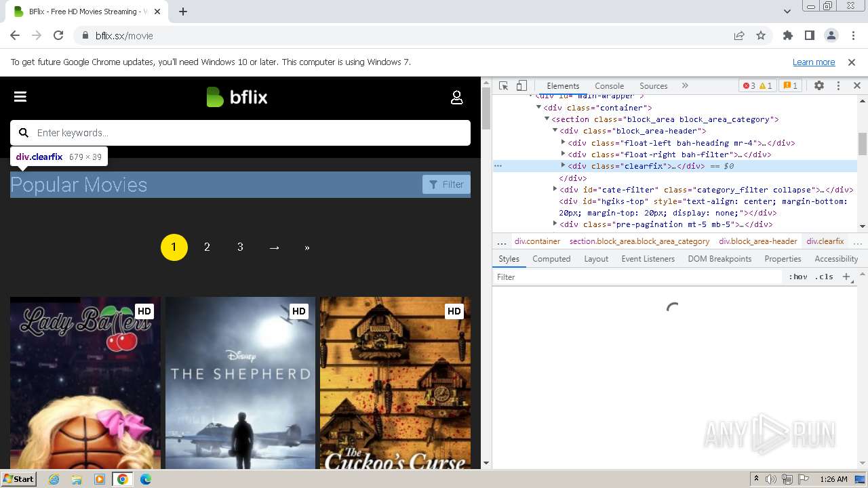Toggle the :hov element state button
The image size is (868, 488).
[x=798, y=277]
